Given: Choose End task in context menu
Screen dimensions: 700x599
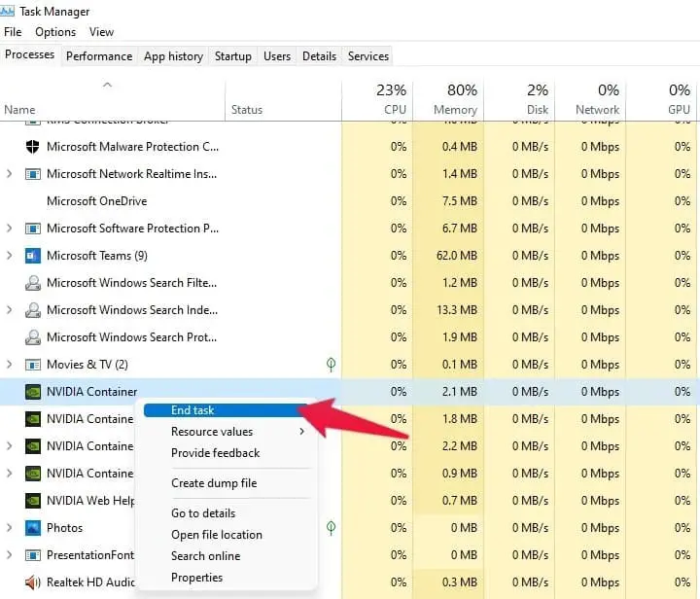Looking at the screenshot, I should 226,410.
